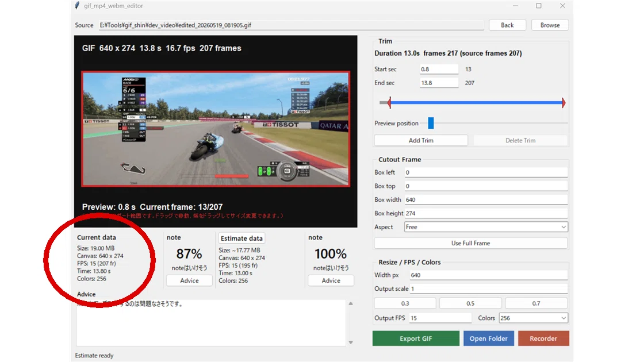Click the GIF preview video frame
Viewport: 644px width, 362px height.
coord(216,129)
